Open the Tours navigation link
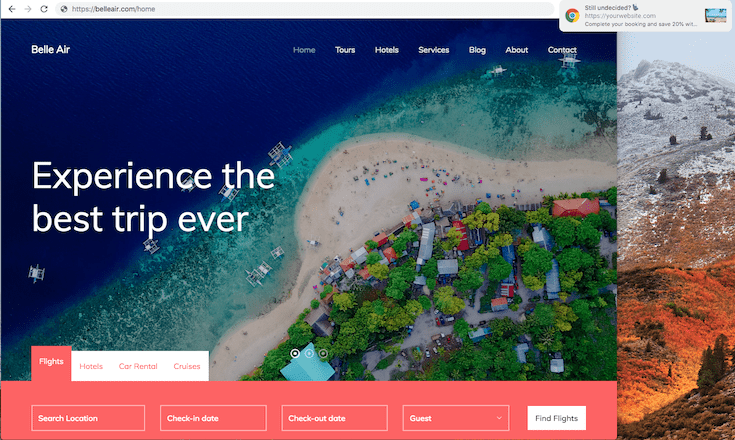Image resolution: width=735 pixels, height=440 pixels. [x=345, y=50]
